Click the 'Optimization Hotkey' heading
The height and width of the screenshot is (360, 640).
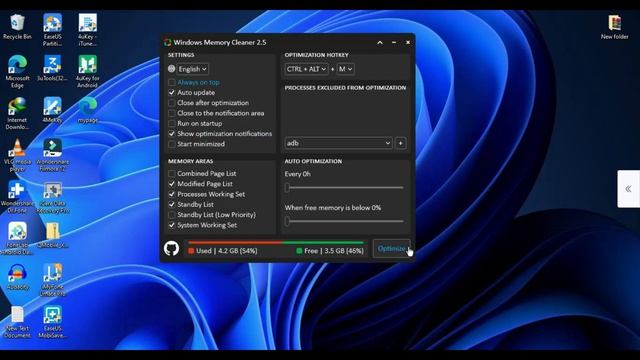[x=316, y=55]
